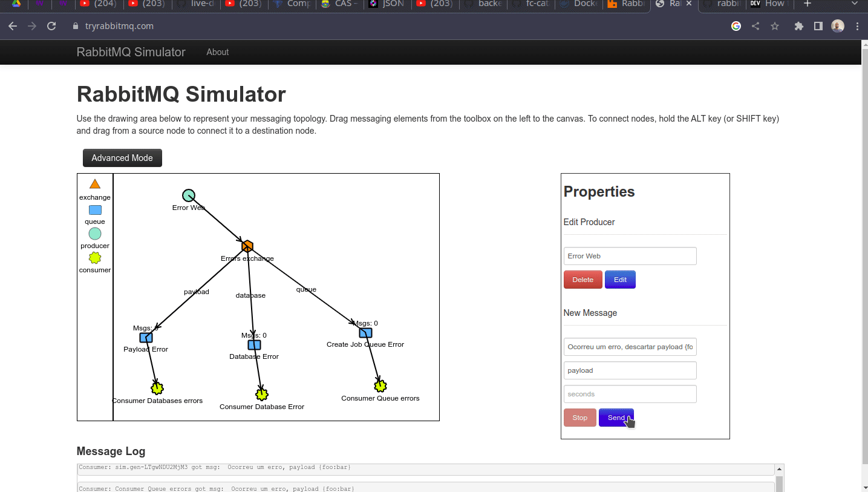Click the RabbitMQ Simulator brand link

pos(131,52)
